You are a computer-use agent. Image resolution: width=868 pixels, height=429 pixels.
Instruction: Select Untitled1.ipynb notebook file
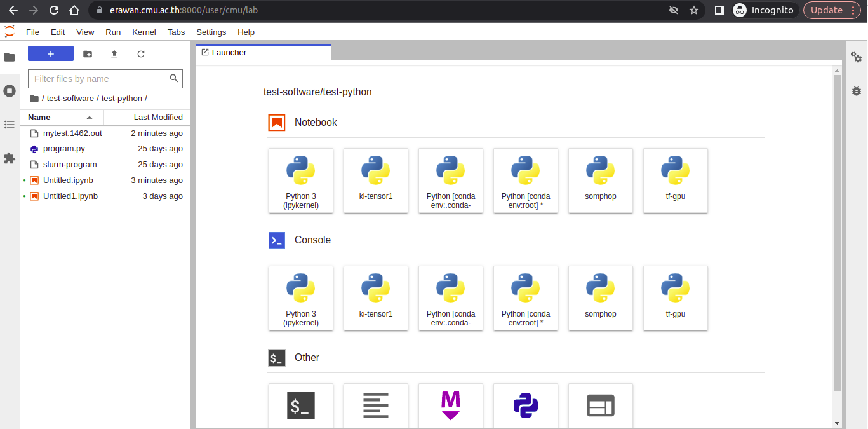click(105, 196)
